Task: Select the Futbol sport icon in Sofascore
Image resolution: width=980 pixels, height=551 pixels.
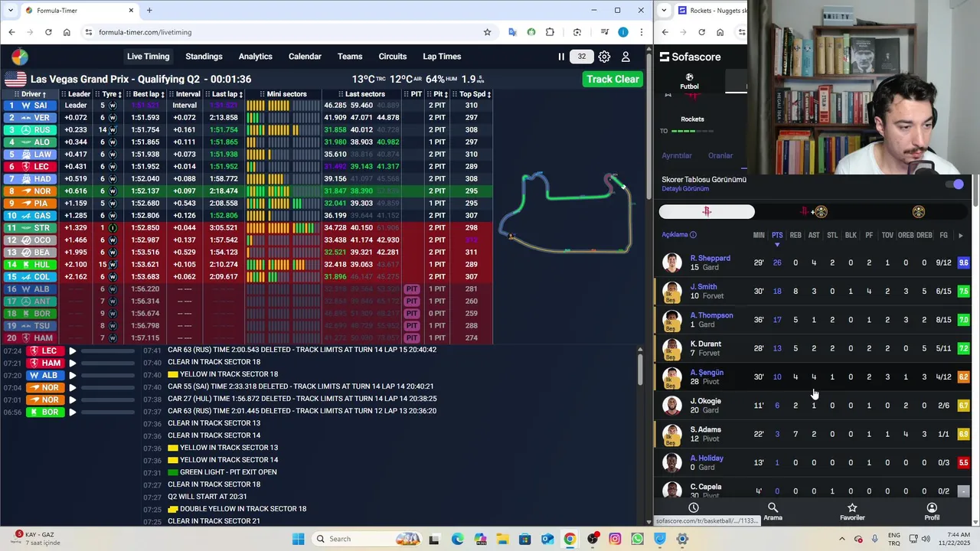Action: click(689, 81)
